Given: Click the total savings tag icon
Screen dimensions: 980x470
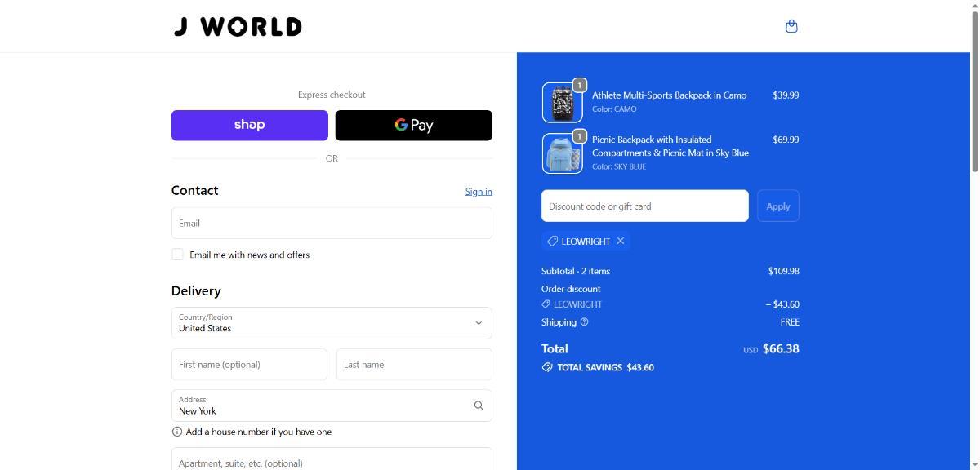Looking at the screenshot, I should (x=547, y=367).
